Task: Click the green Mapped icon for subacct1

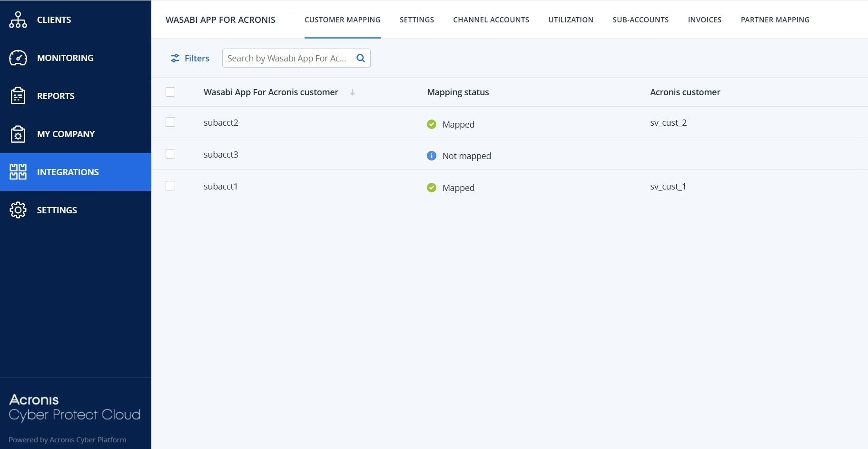Action: coord(432,188)
